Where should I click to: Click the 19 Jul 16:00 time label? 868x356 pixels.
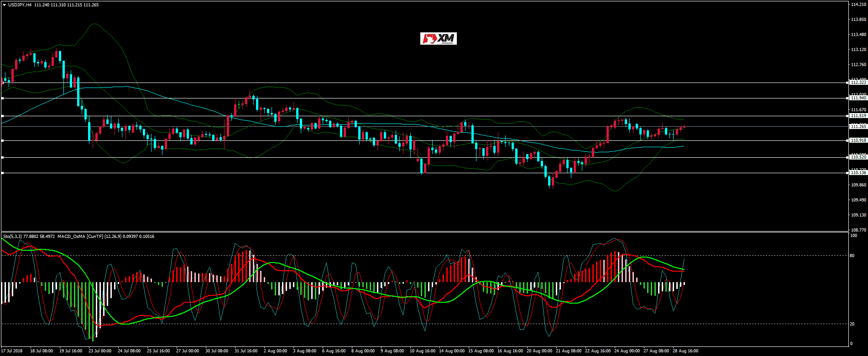(71, 351)
